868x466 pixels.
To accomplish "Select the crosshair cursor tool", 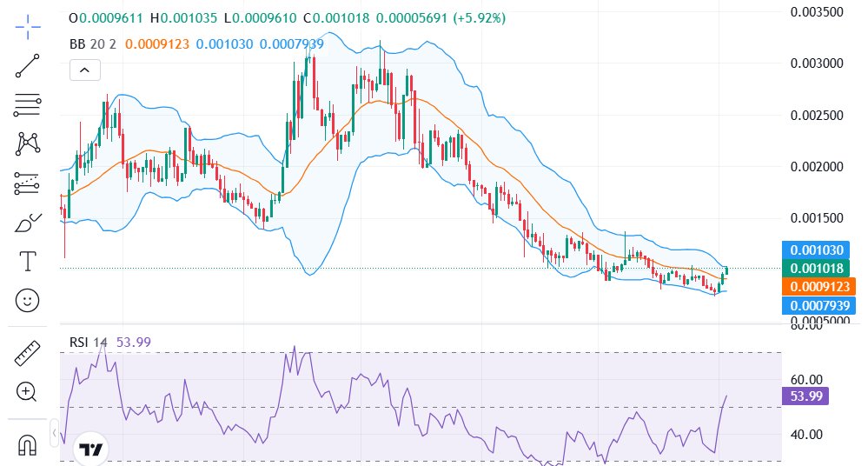I will (28, 27).
